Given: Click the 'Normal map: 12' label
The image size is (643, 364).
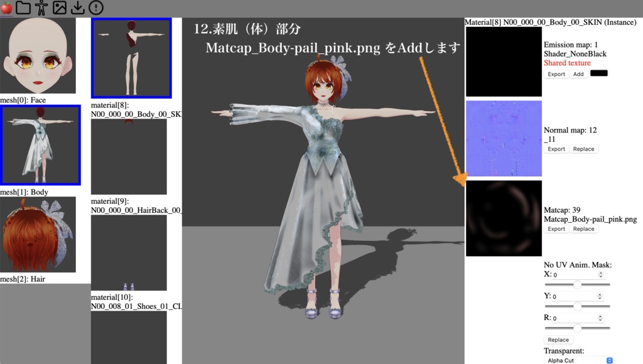Looking at the screenshot, I should [x=570, y=131].
